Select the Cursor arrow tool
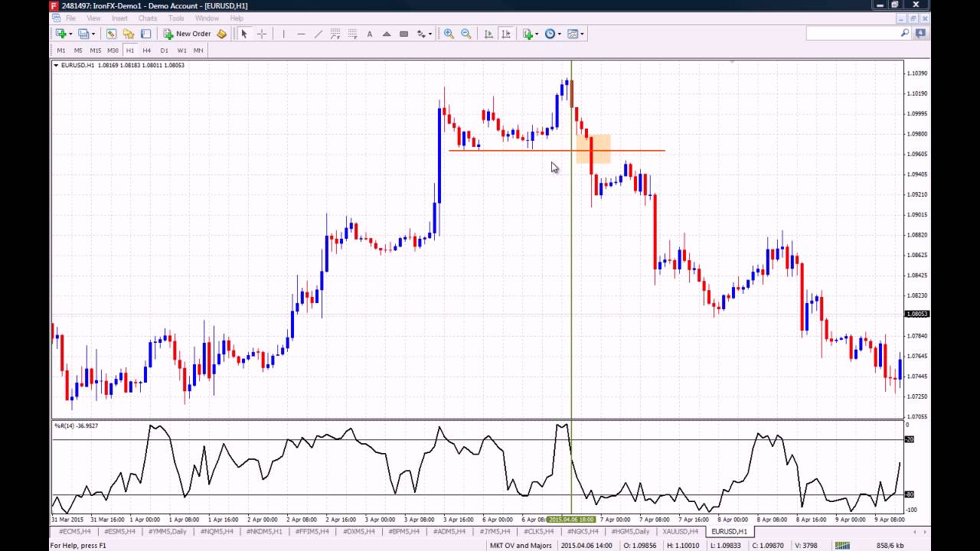The height and width of the screenshot is (551, 980). [244, 34]
